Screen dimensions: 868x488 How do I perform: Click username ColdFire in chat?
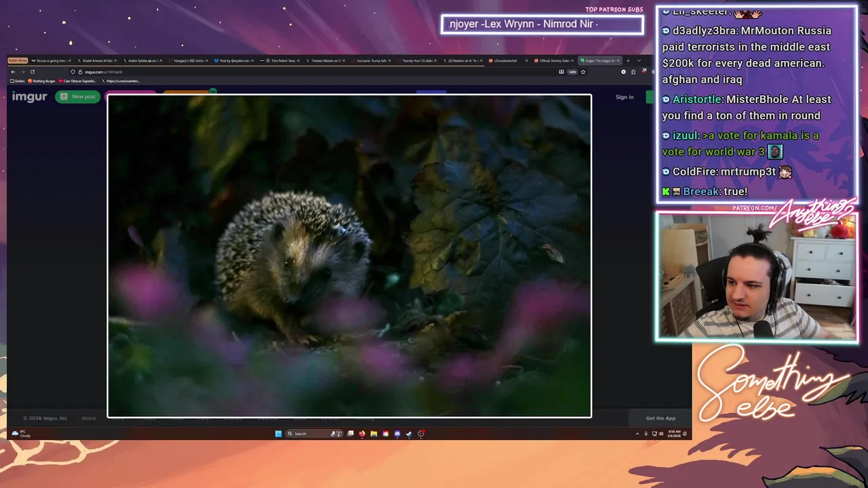point(694,171)
